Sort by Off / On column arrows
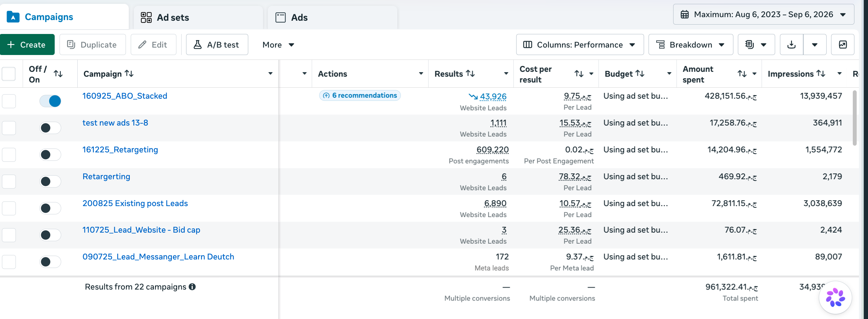 coord(58,74)
